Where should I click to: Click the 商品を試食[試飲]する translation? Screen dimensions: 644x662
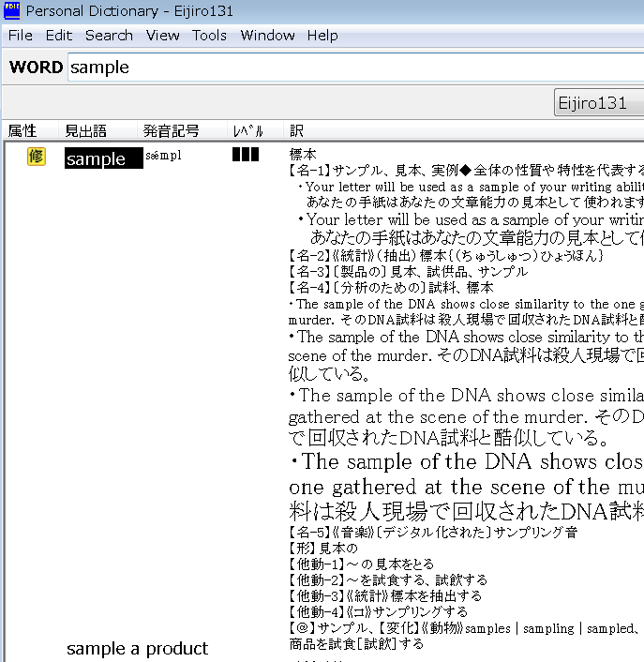pyautogui.click(x=356, y=644)
